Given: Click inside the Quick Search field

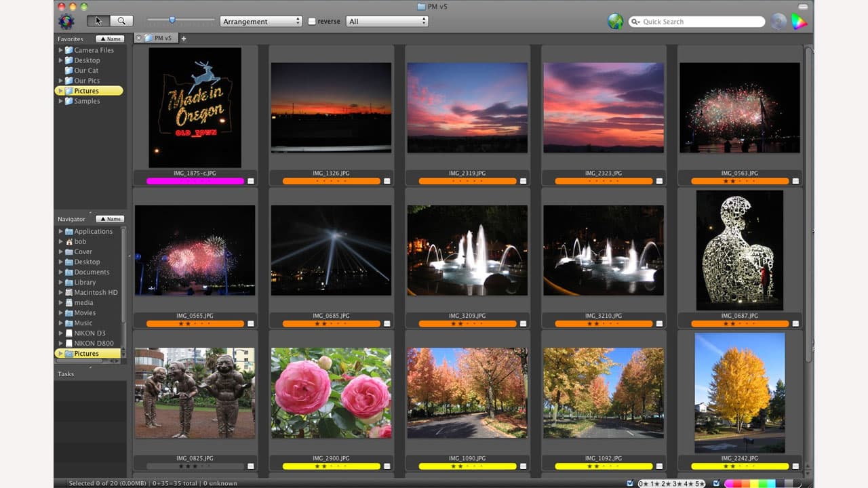Looking at the screenshot, I should coord(692,22).
